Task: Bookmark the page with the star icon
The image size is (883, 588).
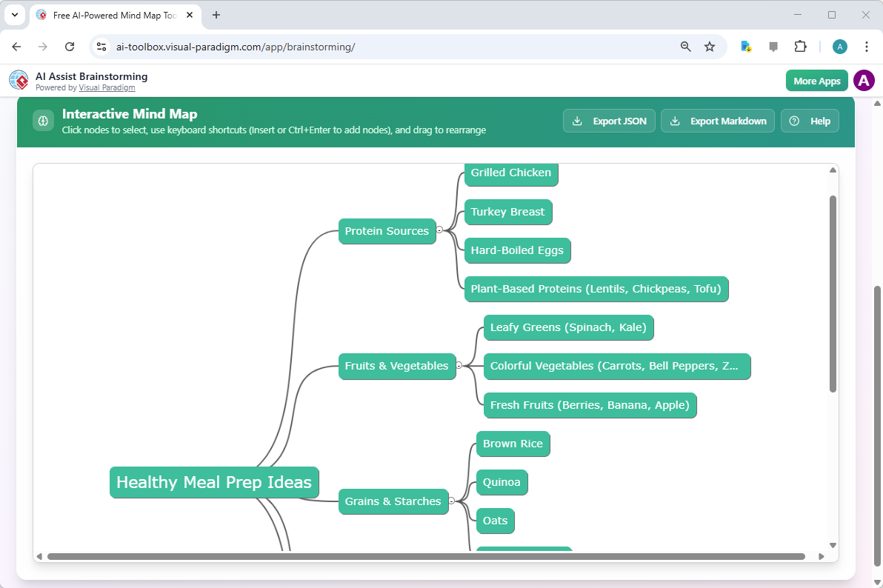Action: (x=710, y=46)
